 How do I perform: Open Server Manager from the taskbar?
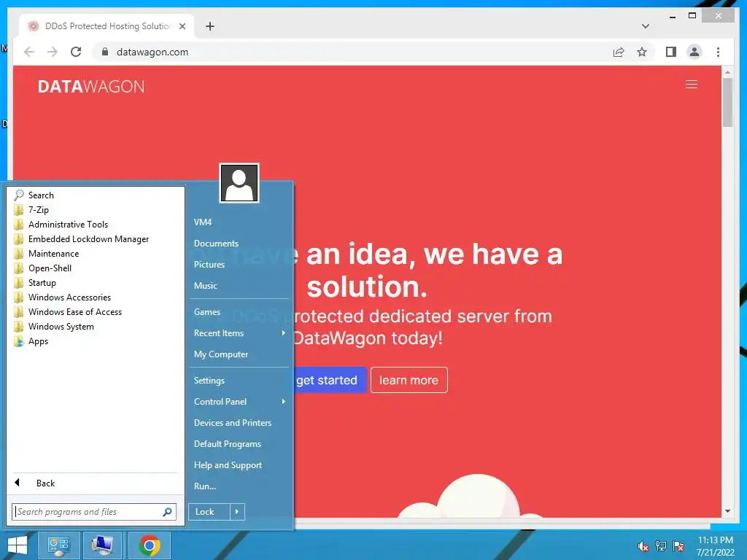[x=59, y=545]
